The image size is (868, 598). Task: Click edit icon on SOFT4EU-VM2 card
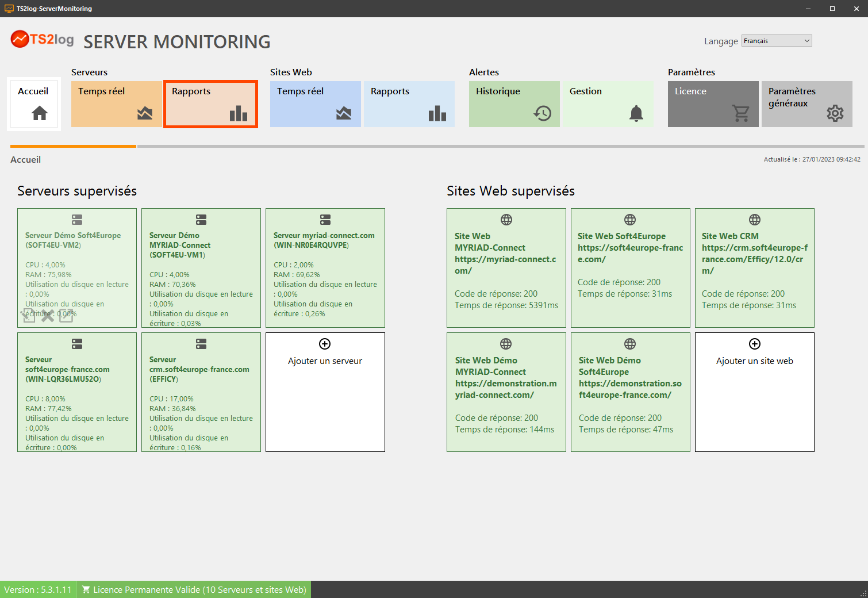pos(28,315)
